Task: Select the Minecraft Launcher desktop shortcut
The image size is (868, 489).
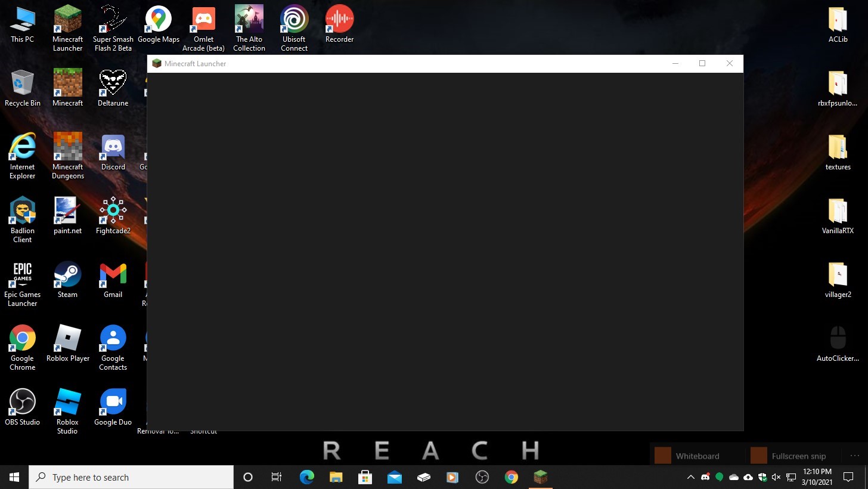Action: pyautogui.click(x=68, y=29)
